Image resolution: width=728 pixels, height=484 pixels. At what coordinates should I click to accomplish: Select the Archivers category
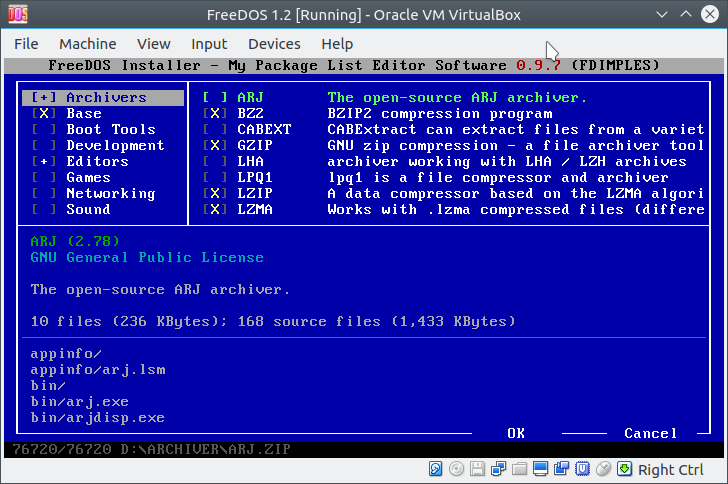(x=106, y=97)
